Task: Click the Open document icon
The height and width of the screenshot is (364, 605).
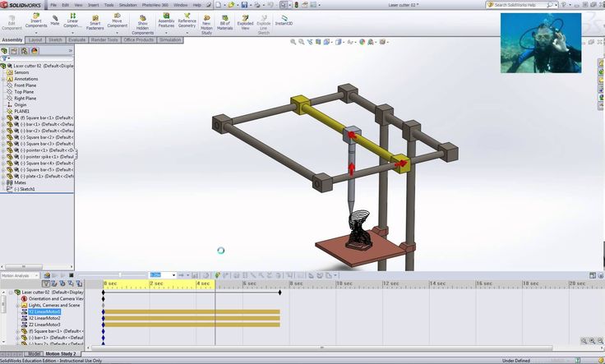Action: coord(231,5)
